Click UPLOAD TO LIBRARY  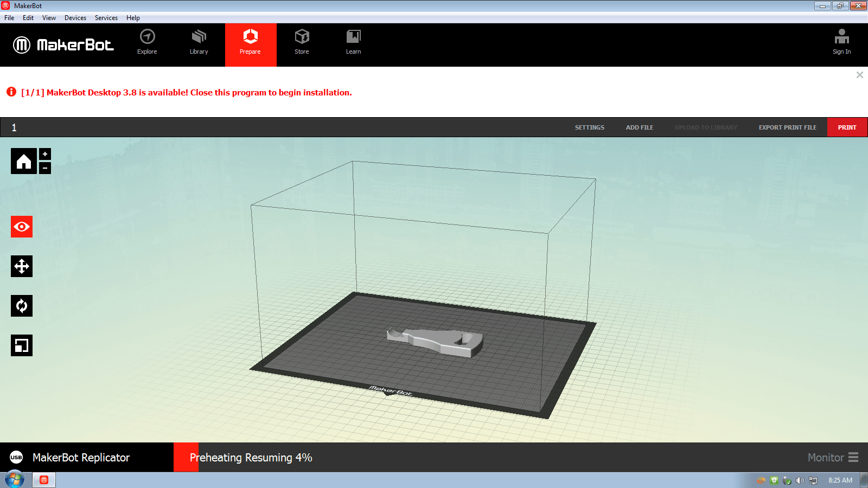(706, 127)
